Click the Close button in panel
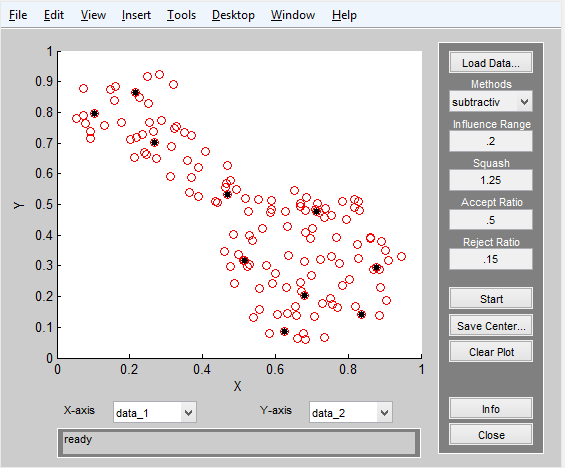Screen dimensions: 565x468 (491, 434)
